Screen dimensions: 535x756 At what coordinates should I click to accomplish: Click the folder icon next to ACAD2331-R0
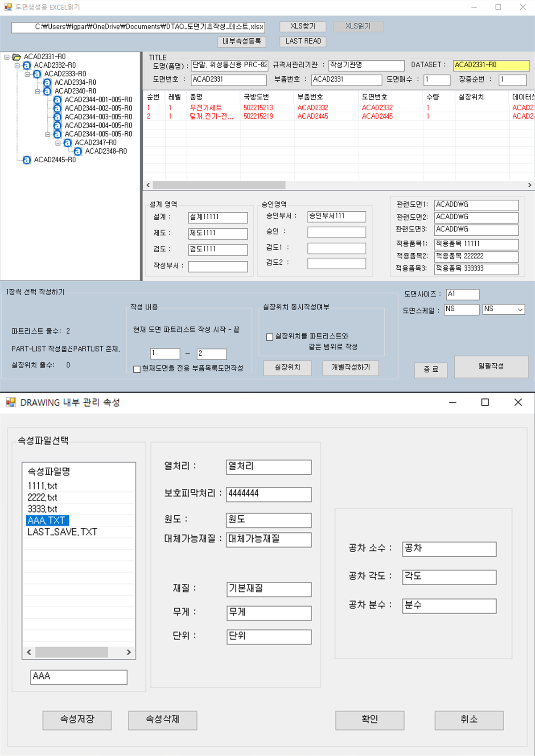[17, 57]
